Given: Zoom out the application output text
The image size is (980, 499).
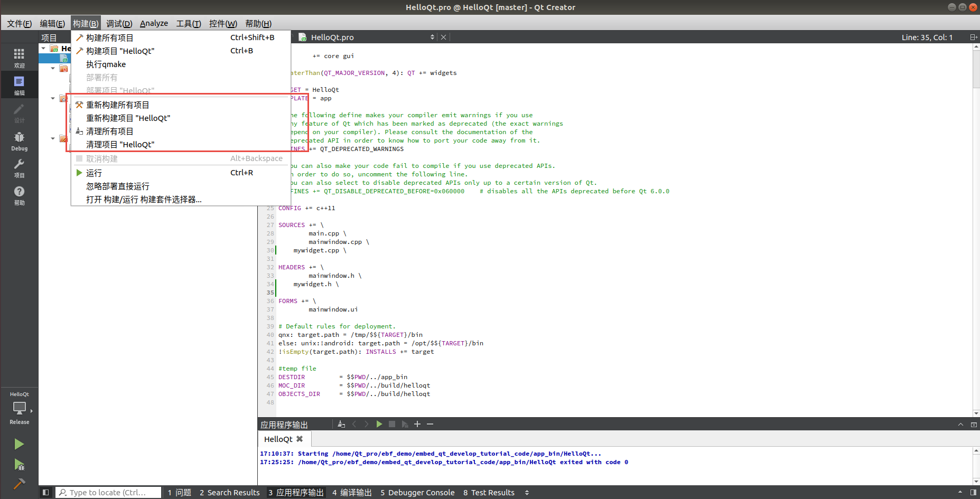Looking at the screenshot, I should tap(430, 424).
